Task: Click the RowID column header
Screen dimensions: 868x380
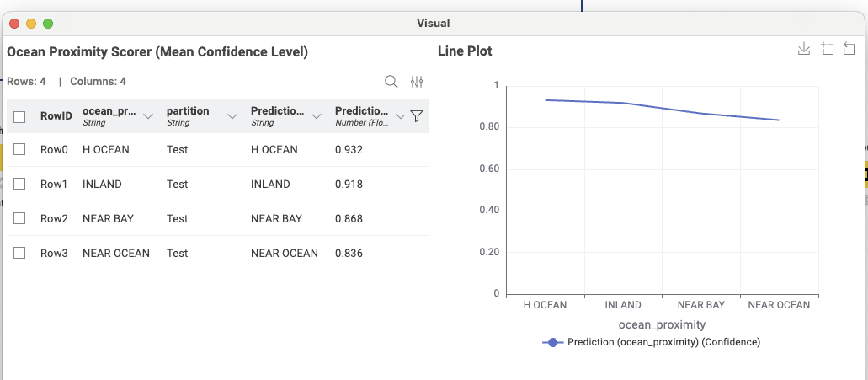Action: (56, 116)
